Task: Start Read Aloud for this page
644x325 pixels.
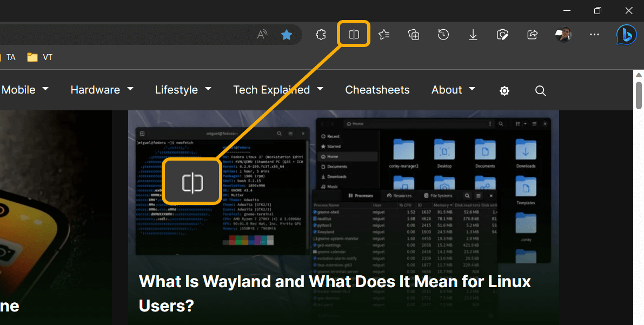Action: point(262,34)
